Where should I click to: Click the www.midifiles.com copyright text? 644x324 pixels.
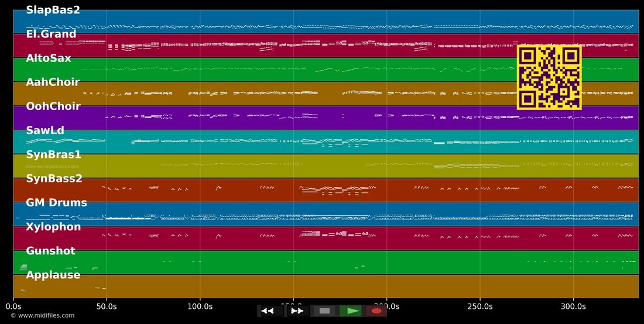pos(43,315)
